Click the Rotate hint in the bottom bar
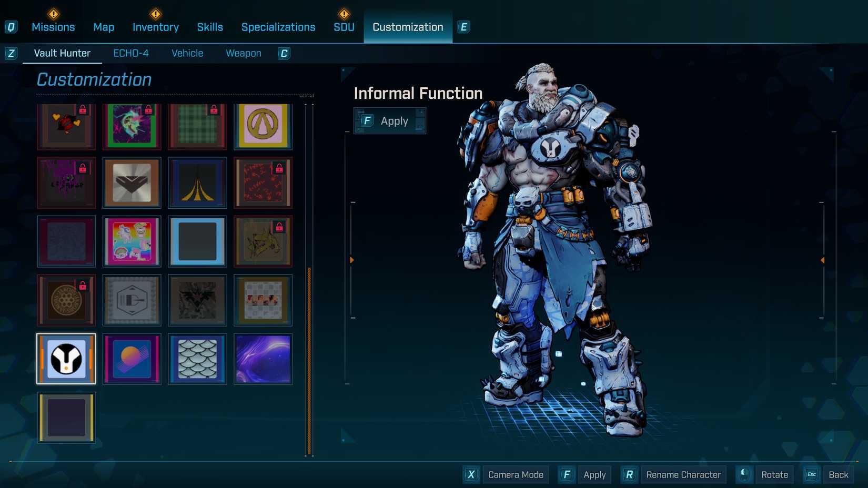The width and height of the screenshot is (868, 488). [774, 475]
